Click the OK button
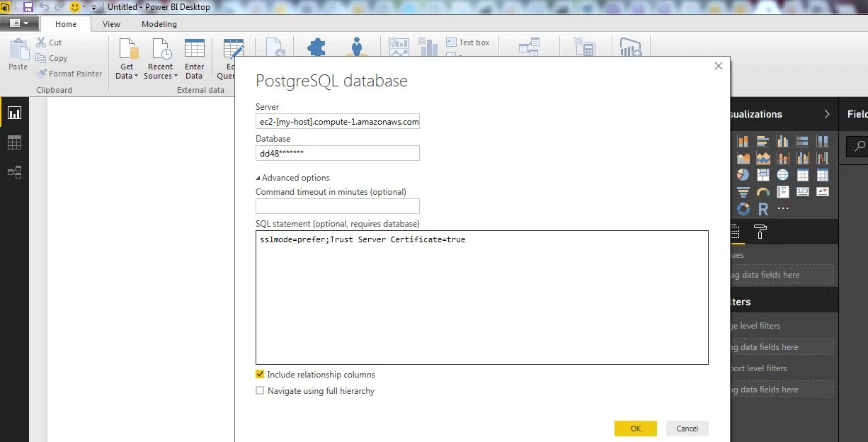 [636, 429]
